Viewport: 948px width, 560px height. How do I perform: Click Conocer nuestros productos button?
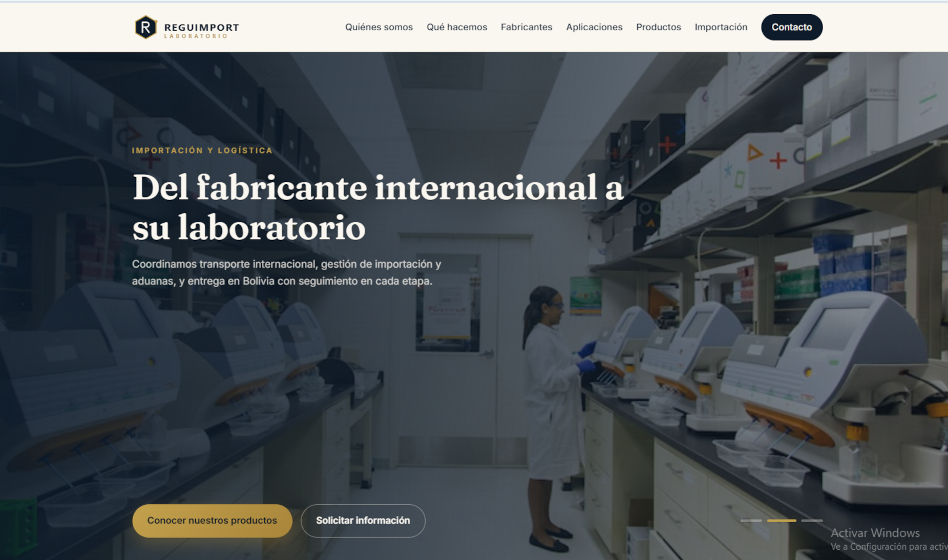coord(212,521)
